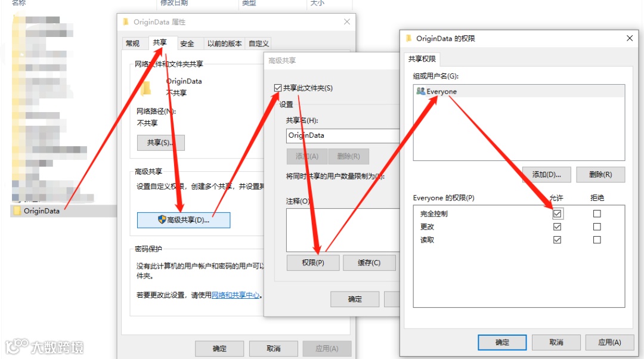This screenshot has height=359, width=644.
Task: Close the OriginData permissions dialog
Action: pos(630,38)
